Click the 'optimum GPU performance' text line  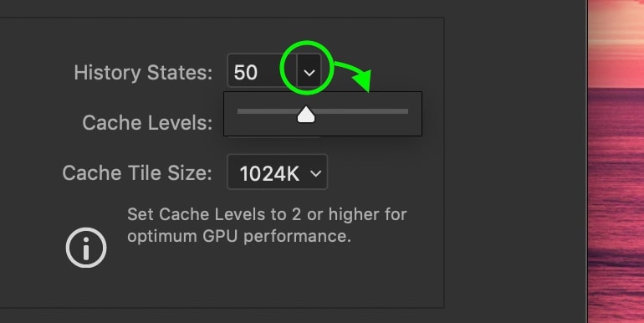(x=239, y=236)
